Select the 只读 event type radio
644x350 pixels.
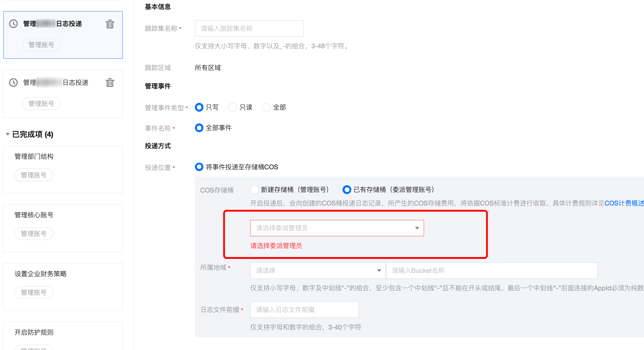click(x=233, y=107)
